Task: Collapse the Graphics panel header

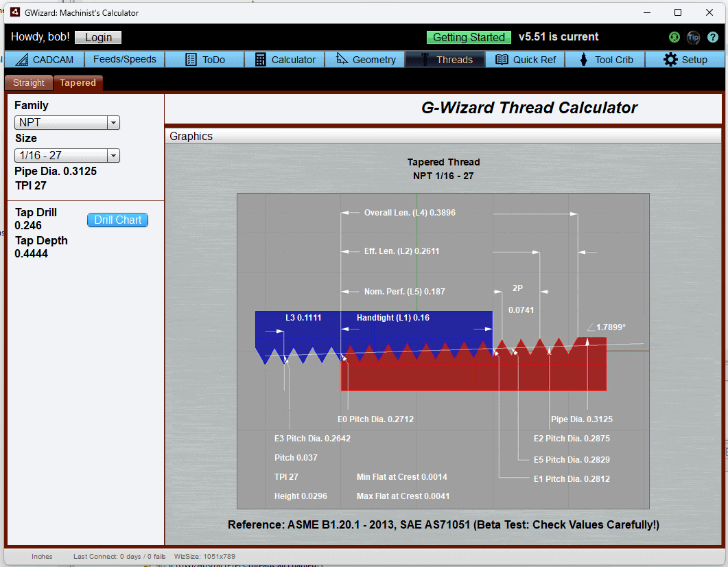Action: tap(191, 136)
